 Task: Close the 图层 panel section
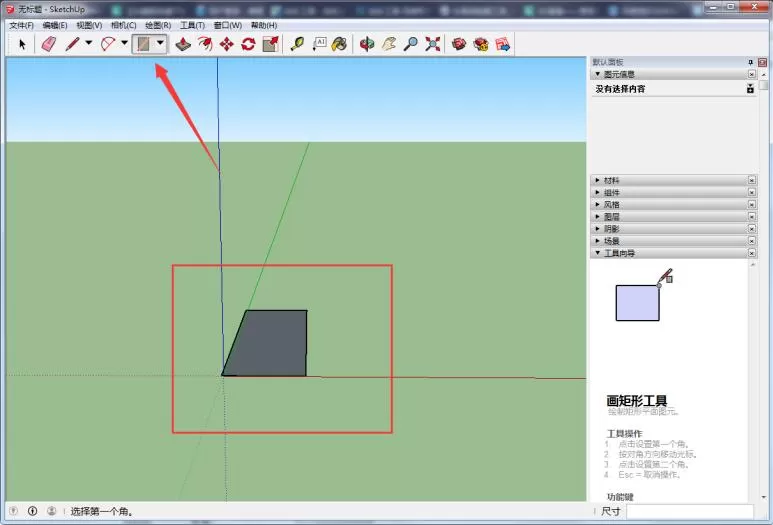[x=751, y=217]
